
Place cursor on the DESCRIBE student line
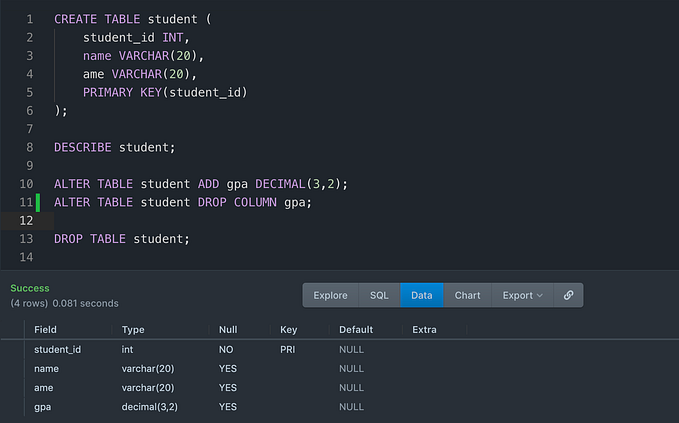point(115,148)
